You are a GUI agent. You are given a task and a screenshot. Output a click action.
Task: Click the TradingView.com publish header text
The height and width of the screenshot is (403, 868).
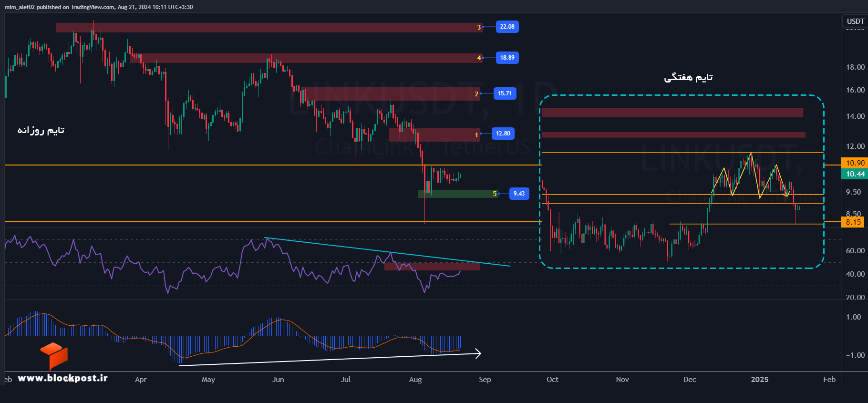[99, 7]
